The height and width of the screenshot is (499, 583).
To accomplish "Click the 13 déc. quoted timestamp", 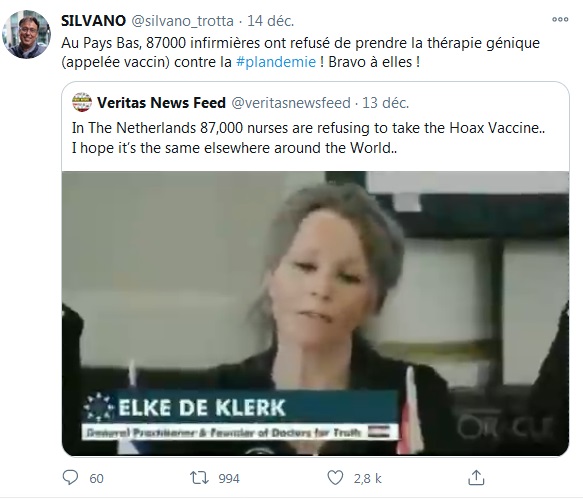I will coord(386,103).
